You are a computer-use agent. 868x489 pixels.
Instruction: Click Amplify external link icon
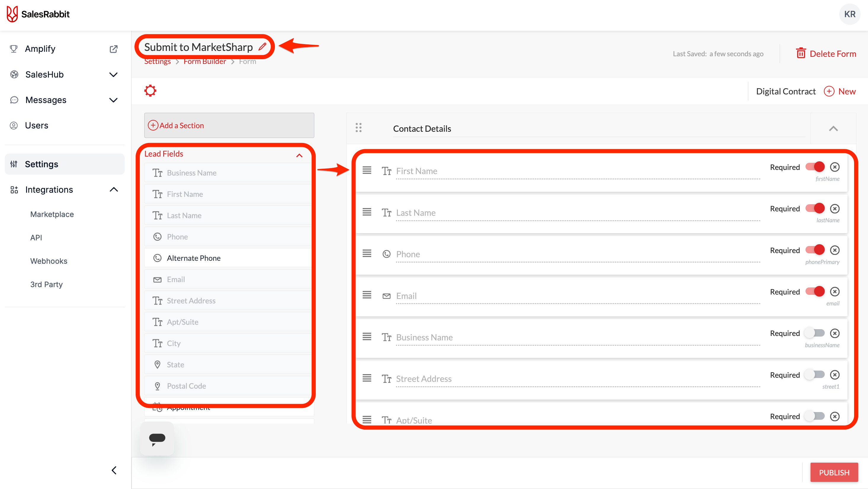113,49
